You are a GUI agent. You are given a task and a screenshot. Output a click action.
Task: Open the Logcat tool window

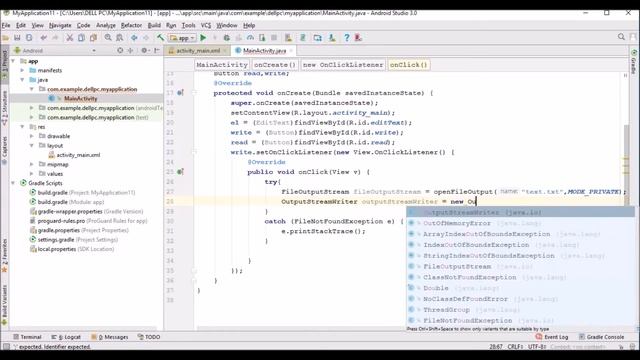(x=66, y=337)
